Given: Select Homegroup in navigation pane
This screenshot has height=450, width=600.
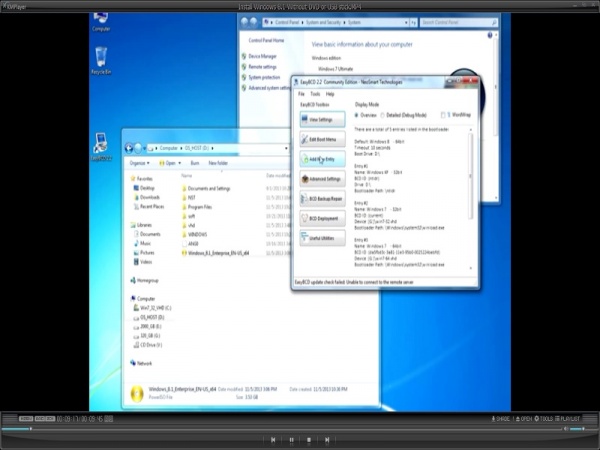Looking at the screenshot, I should coord(144,280).
